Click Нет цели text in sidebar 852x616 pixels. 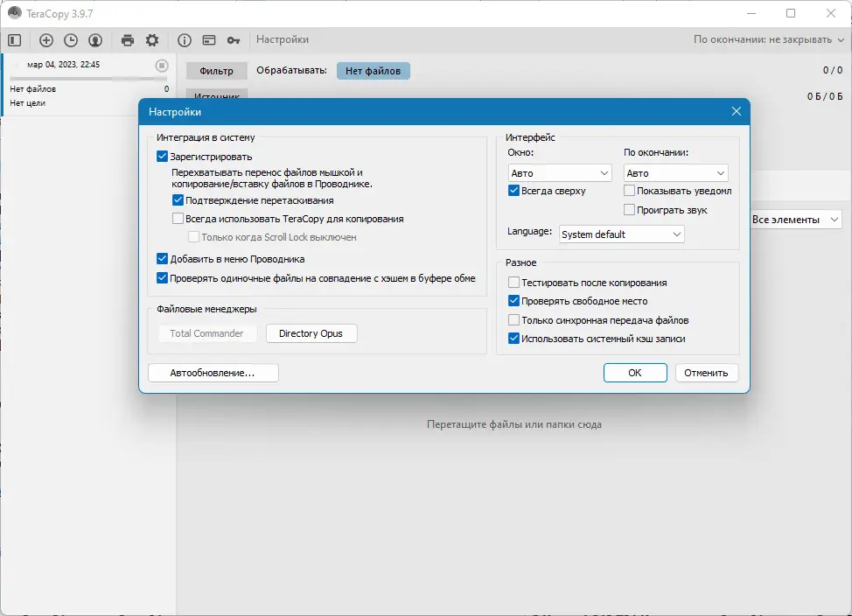pyautogui.click(x=28, y=102)
